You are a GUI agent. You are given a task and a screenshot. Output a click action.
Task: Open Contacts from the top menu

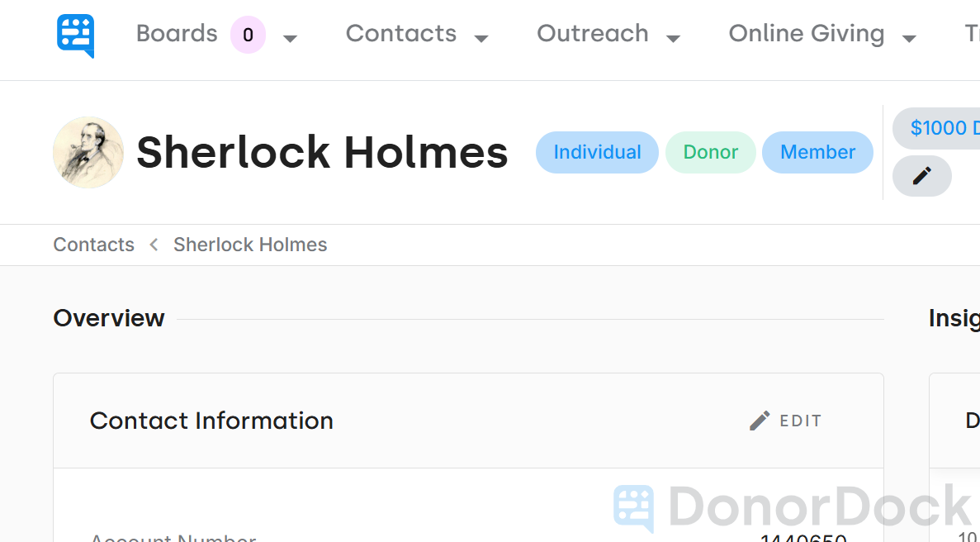401,33
